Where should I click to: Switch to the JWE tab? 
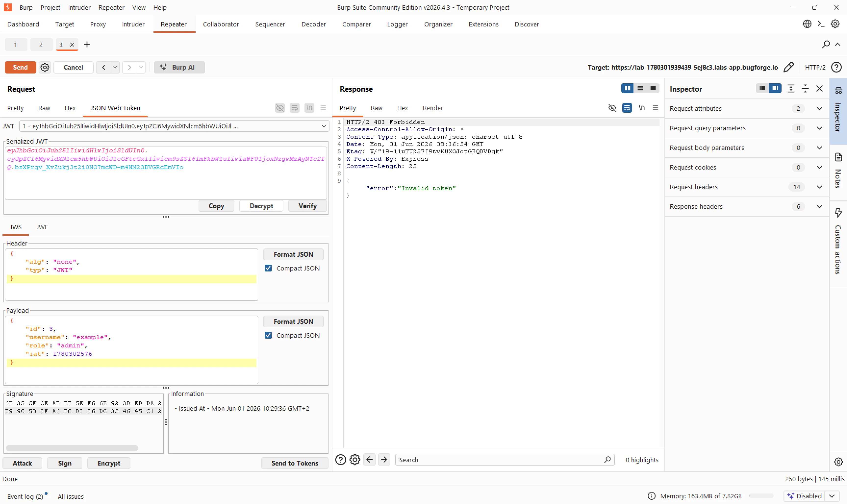point(42,227)
